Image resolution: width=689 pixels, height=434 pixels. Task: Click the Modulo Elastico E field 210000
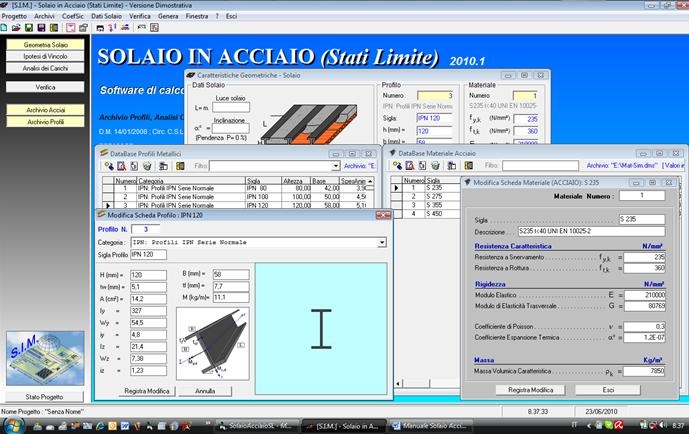(x=645, y=295)
